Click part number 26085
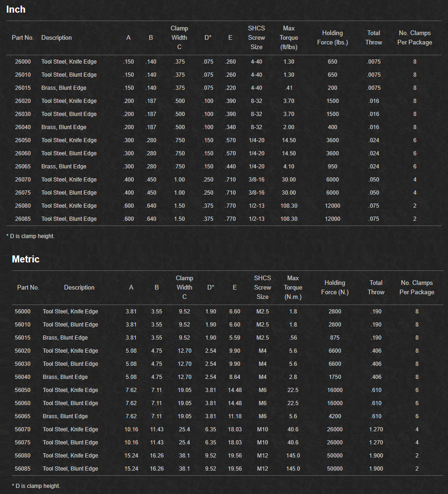The height and width of the screenshot is (494, 448). tap(23, 219)
